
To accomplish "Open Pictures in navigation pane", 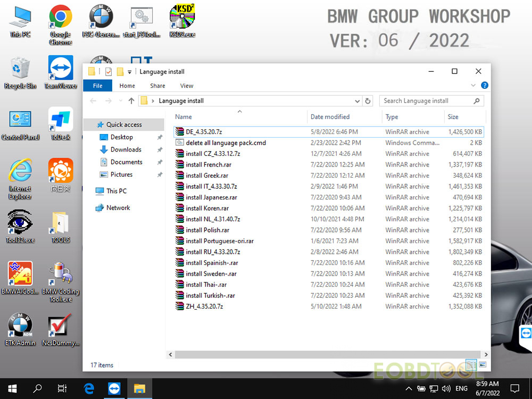I will pyautogui.click(x=121, y=174).
